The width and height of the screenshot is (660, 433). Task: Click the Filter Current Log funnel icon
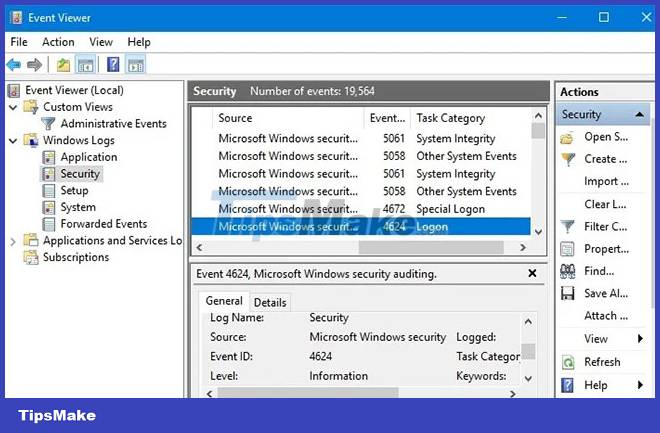[567, 227]
